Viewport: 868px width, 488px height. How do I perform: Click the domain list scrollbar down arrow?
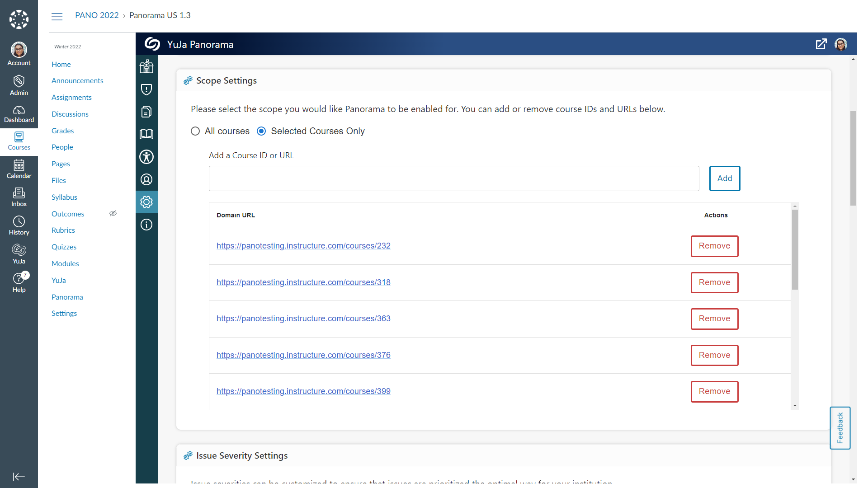795,406
